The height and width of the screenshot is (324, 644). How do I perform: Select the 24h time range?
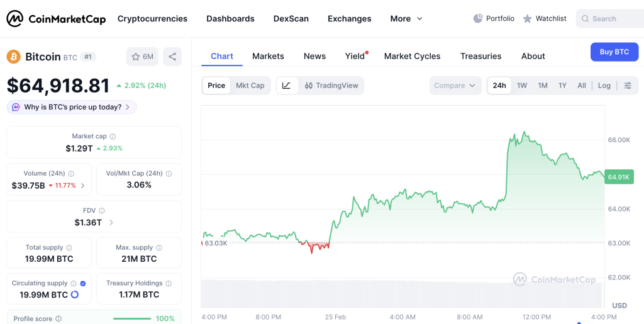click(499, 86)
